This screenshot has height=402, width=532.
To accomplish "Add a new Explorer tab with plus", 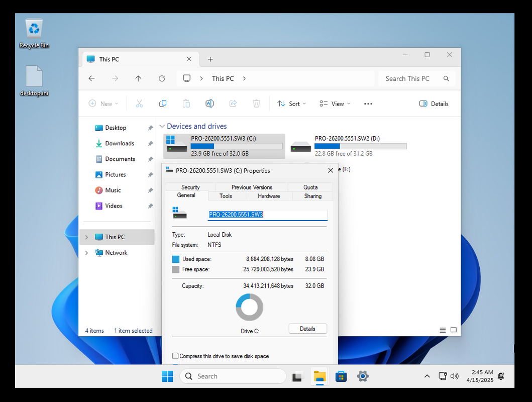I will [210, 59].
